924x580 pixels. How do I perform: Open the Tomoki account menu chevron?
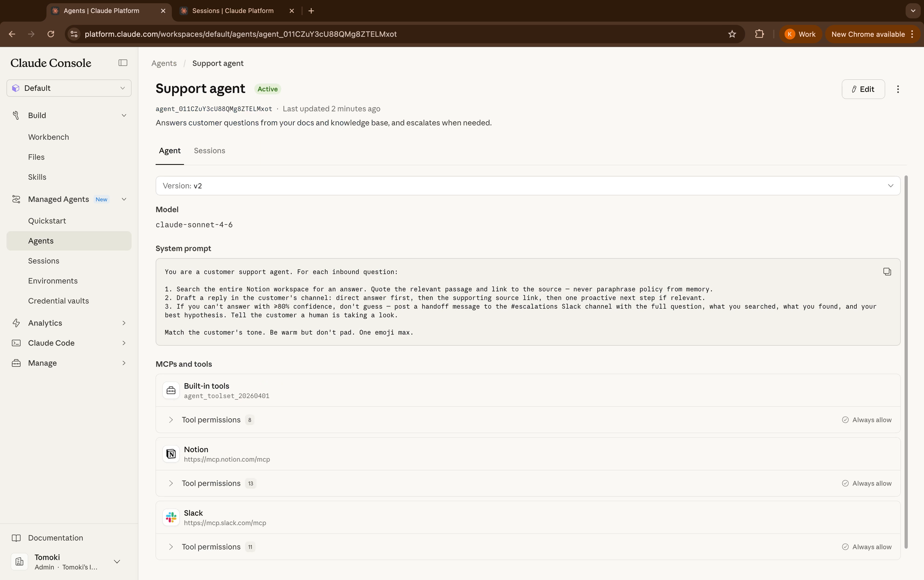point(117,562)
